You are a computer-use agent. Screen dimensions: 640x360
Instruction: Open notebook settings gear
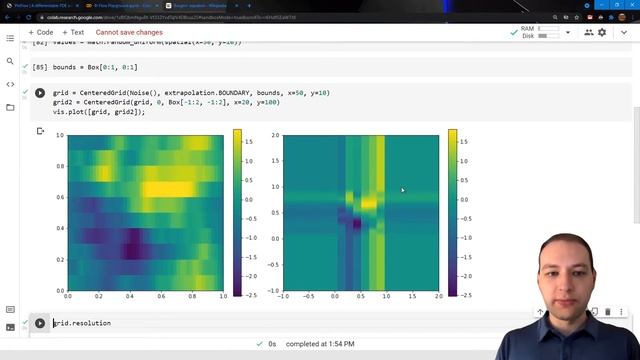tap(602, 32)
